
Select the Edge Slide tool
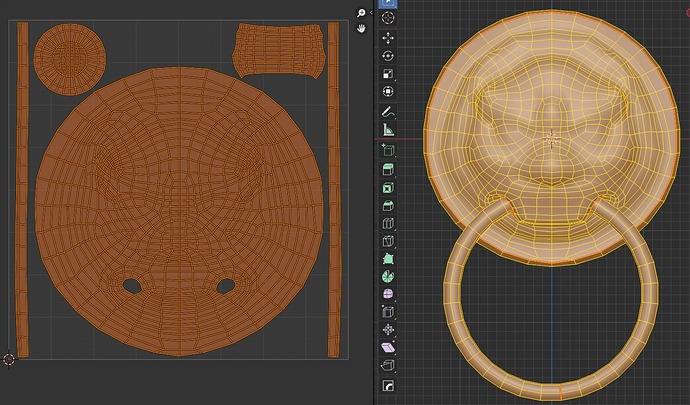(x=388, y=312)
